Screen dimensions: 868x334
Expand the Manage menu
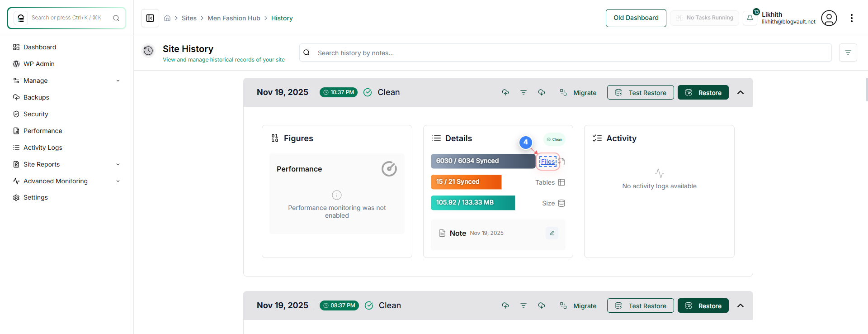point(67,81)
